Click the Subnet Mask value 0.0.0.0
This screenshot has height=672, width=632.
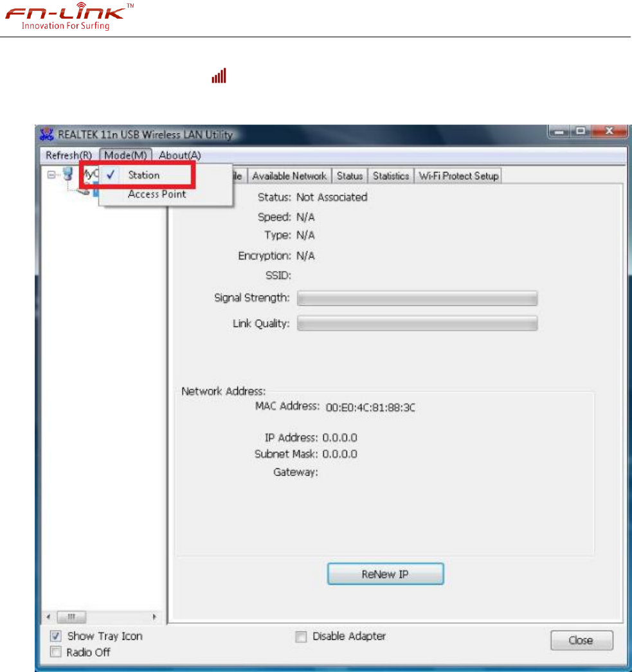pos(339,454)
